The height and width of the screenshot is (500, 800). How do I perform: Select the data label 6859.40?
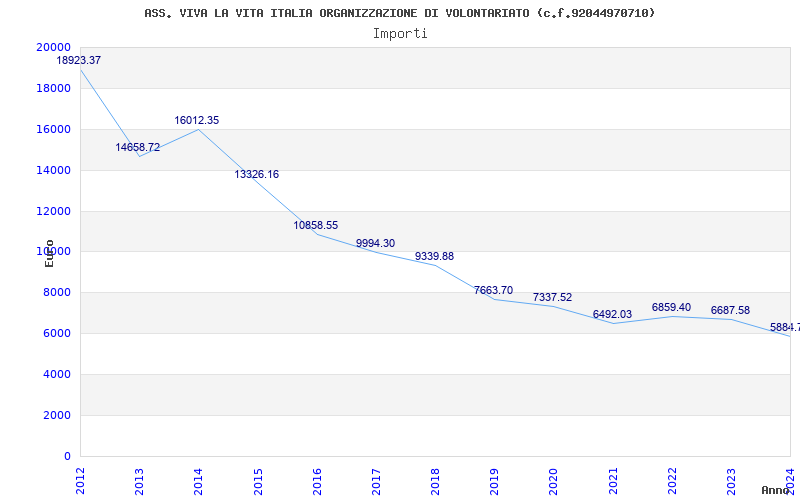[x=671, y=307]
